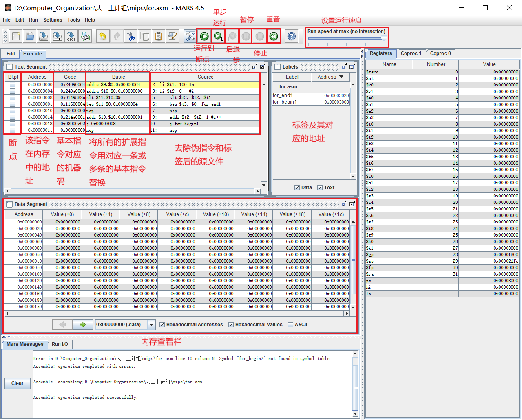This screenshot has height=420, width=522.
Task: Go to previous memory range arrow
Action: point(62,325)
